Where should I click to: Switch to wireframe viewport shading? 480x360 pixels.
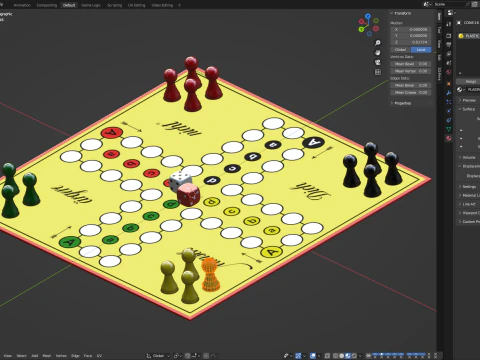pyautogui.click(x=336, y=356)
